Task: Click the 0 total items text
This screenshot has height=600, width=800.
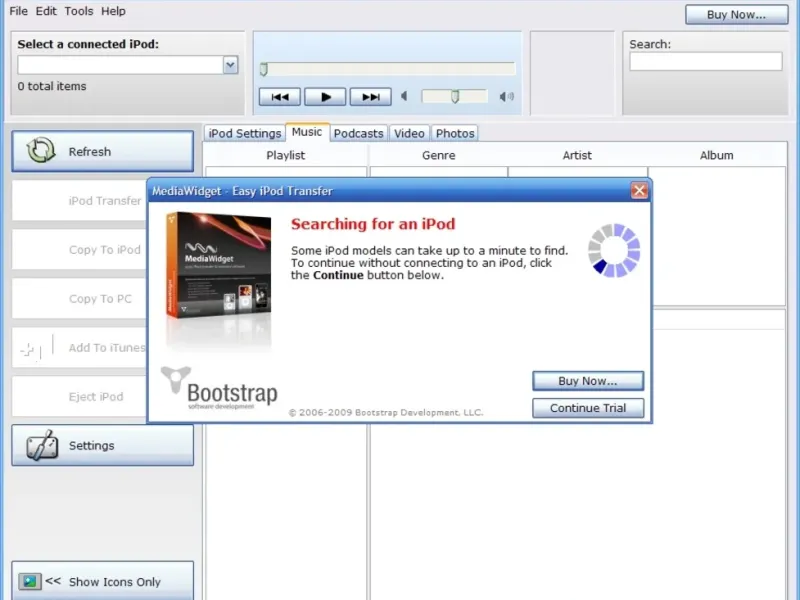Action: point(52,86)
